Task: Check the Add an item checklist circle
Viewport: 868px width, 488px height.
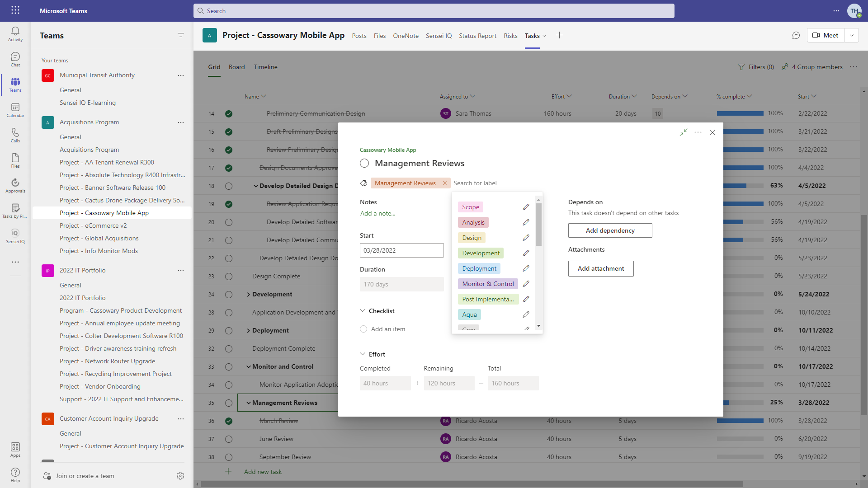Action: [x=363, y=329]
